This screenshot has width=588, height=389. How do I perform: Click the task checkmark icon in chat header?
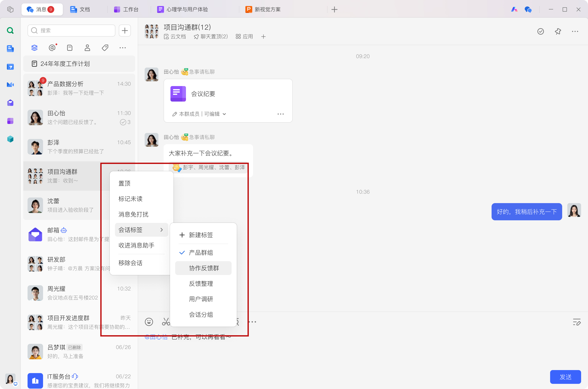540,31
